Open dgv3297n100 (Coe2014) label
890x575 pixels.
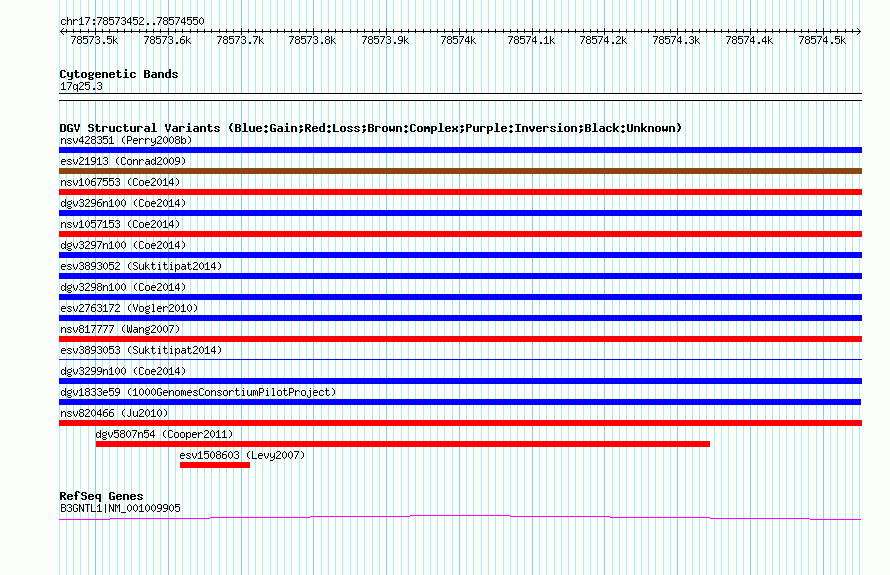(x=123, y=245)
